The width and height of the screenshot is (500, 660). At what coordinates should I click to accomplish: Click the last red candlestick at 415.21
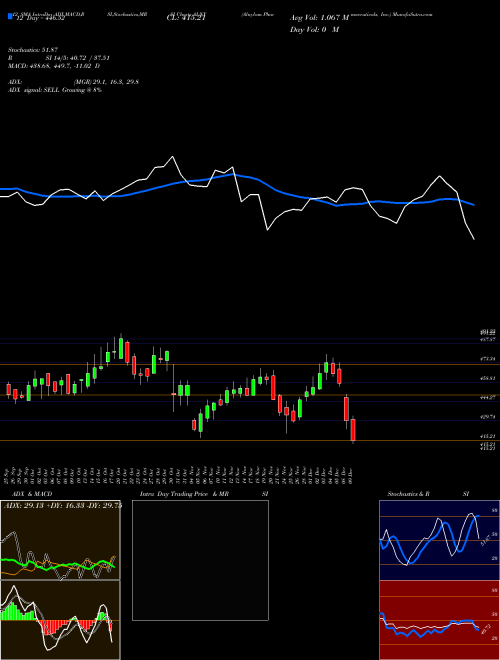(x=353, y=430)
